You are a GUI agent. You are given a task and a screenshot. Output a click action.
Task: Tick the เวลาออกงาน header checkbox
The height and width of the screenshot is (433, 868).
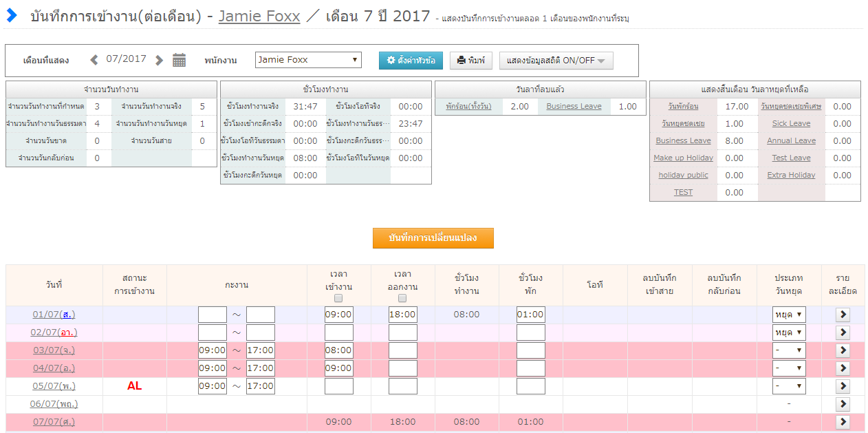[x=402, y=298]
